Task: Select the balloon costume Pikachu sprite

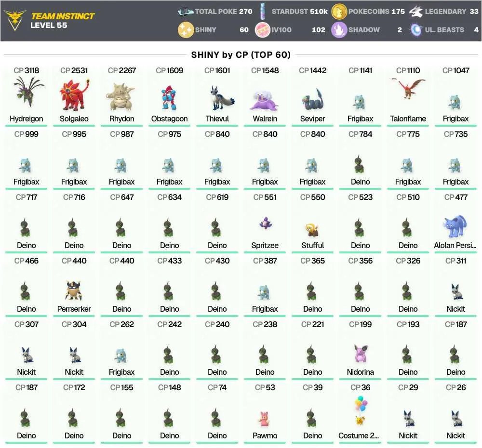Action: click(x=360, y=410)
